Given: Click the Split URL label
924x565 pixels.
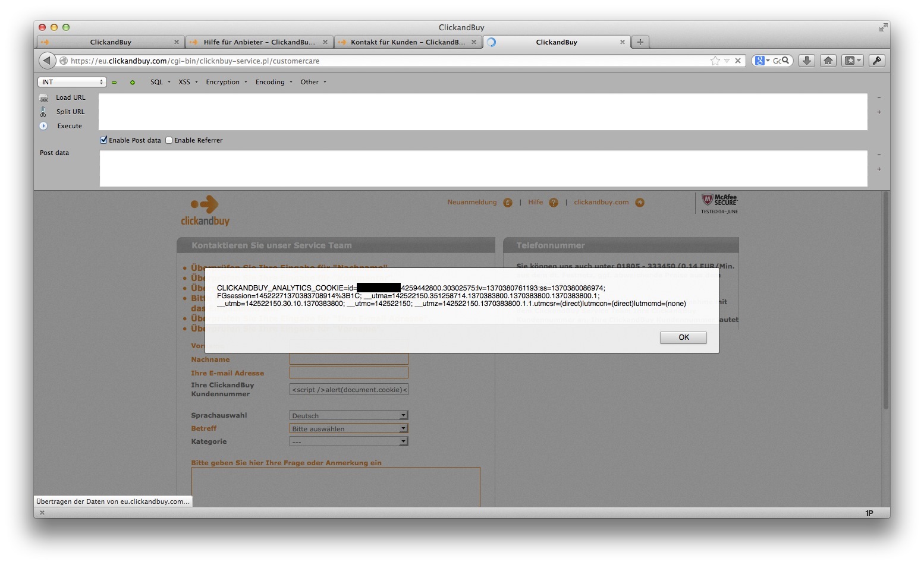Looking at the screenshot, I should tap(71, 112).
